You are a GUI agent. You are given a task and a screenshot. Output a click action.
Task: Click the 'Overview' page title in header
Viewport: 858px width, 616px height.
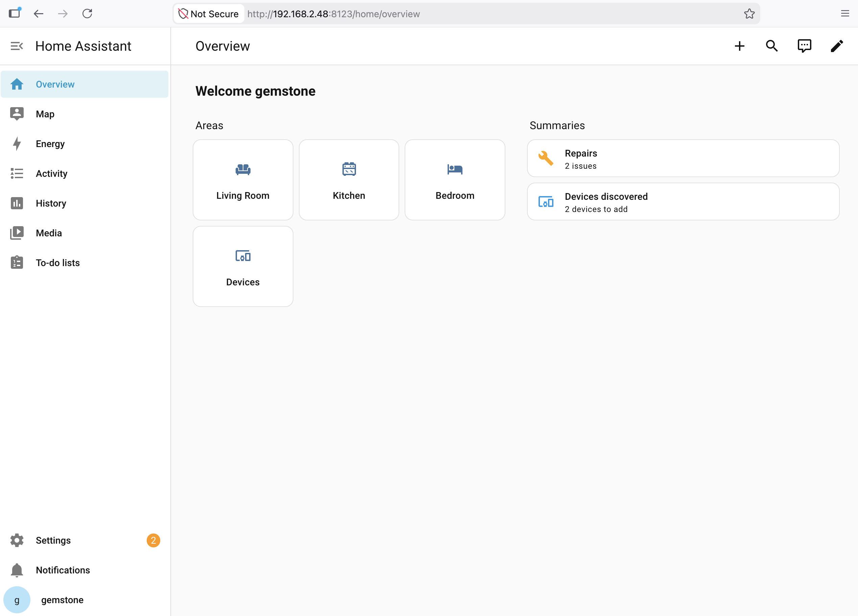click(223, 46)
